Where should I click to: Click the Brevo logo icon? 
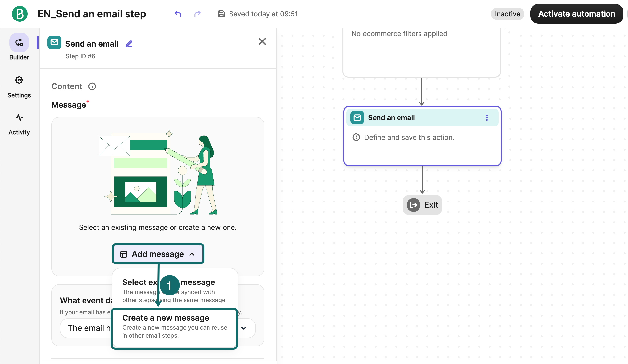20,14
